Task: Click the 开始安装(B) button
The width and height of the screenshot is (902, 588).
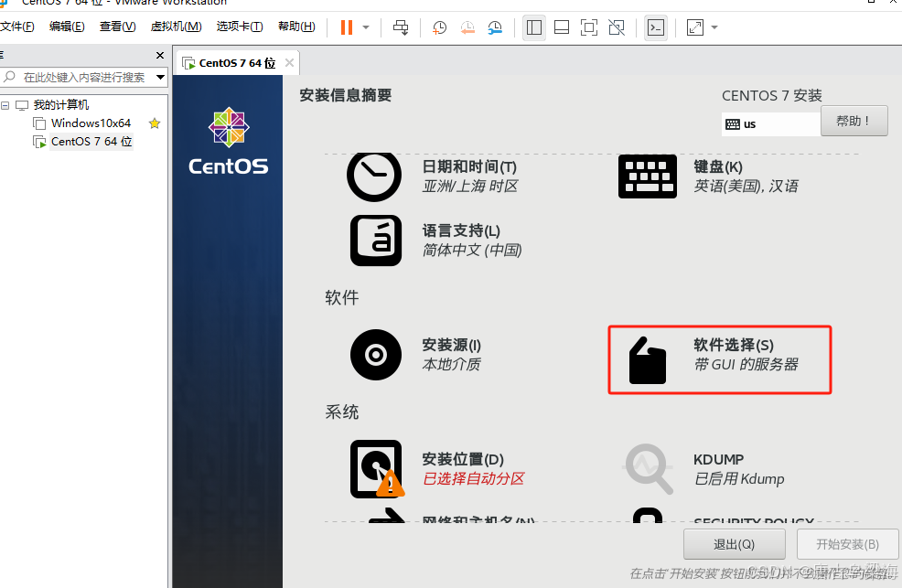Action: point(847,544)
